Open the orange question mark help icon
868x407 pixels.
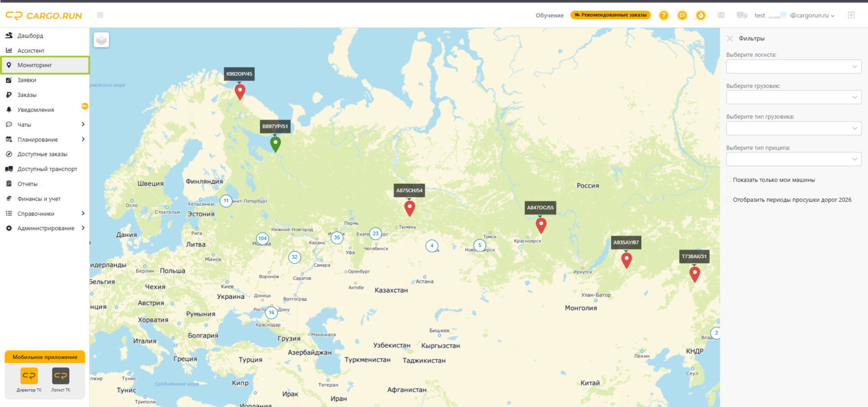coord(663,15)
